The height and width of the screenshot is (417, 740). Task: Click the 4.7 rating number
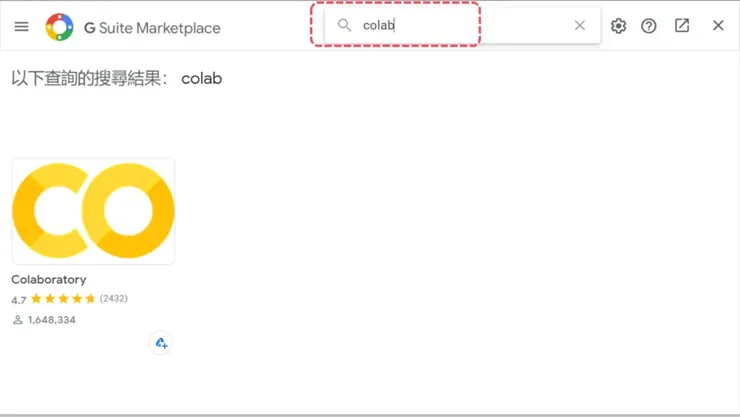point(19,299)
